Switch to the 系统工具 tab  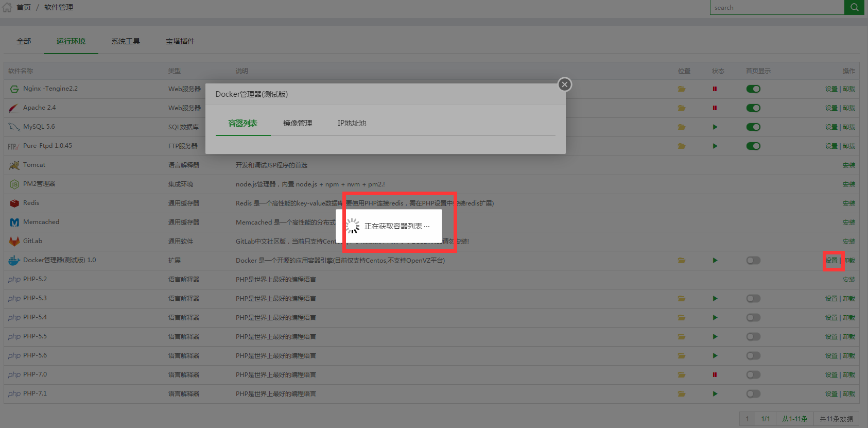(x=126, y=41)
